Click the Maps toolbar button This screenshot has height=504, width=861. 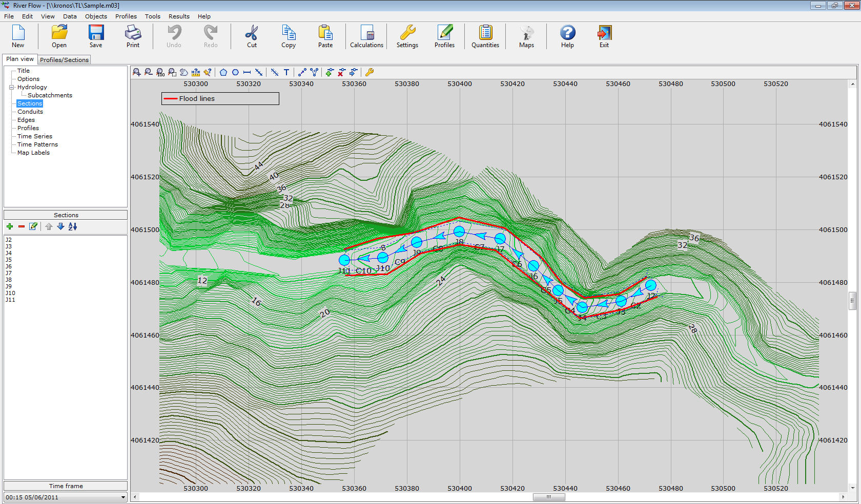pyautogui.click(x=526, y=36)
